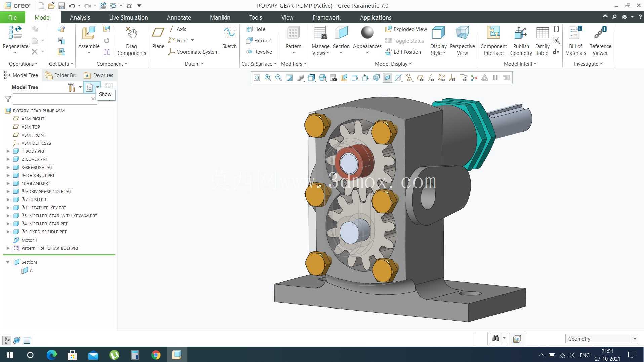Collapse the Sections tree node
The image size is (644, 362).
point(8,262)
